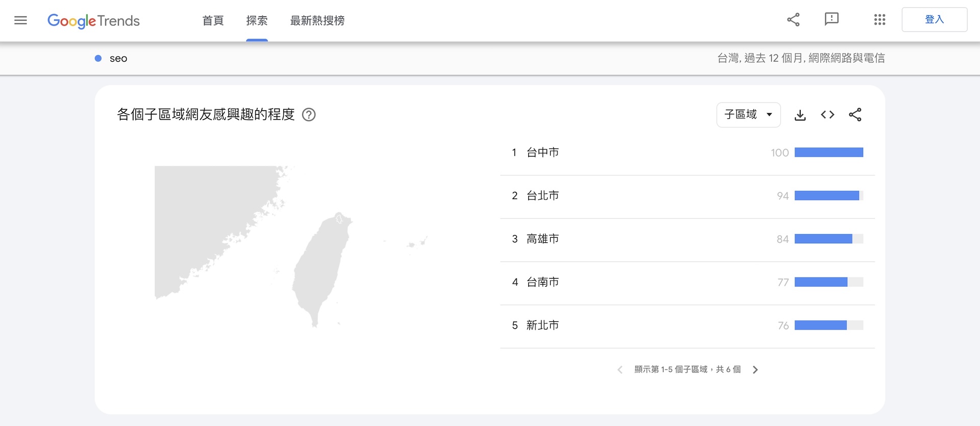980x426 pixels.
Task: Click the header share icon
Action: pyautogui.click(x=793, y=20)
